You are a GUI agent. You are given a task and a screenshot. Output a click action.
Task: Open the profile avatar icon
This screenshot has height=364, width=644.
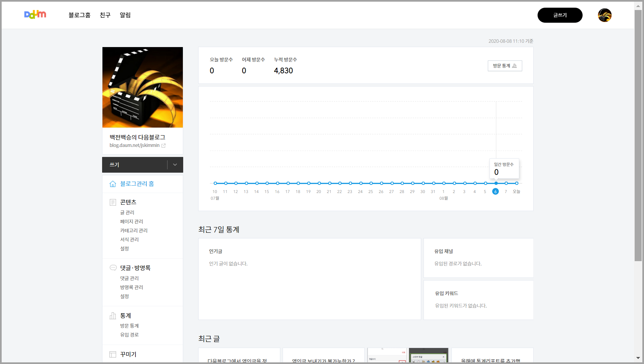tap(604, 15)
